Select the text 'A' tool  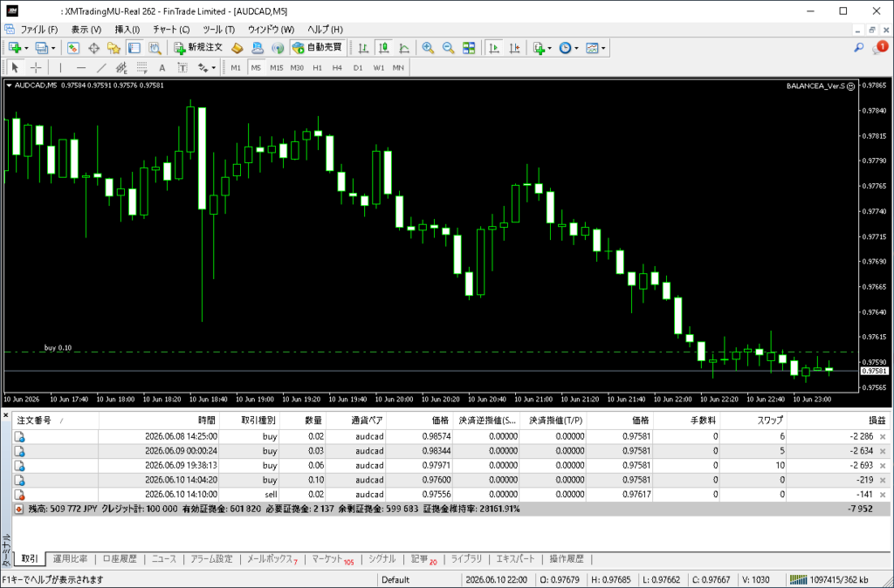[x=162, y=68]
